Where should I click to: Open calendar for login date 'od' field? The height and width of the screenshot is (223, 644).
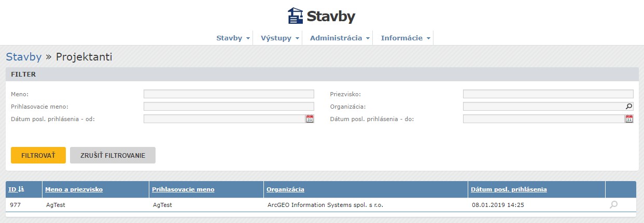coord(310,119)
